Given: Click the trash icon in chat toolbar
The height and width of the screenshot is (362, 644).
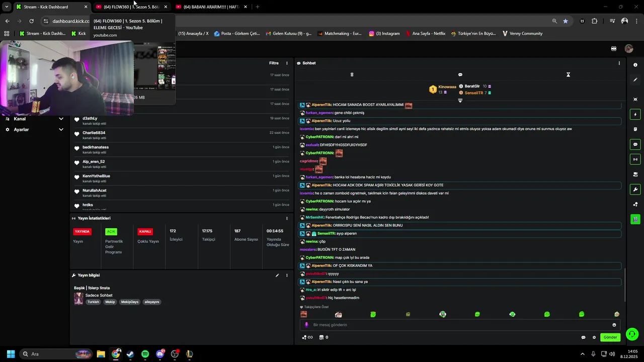Looking at the screenshot, I should (352, 74).
